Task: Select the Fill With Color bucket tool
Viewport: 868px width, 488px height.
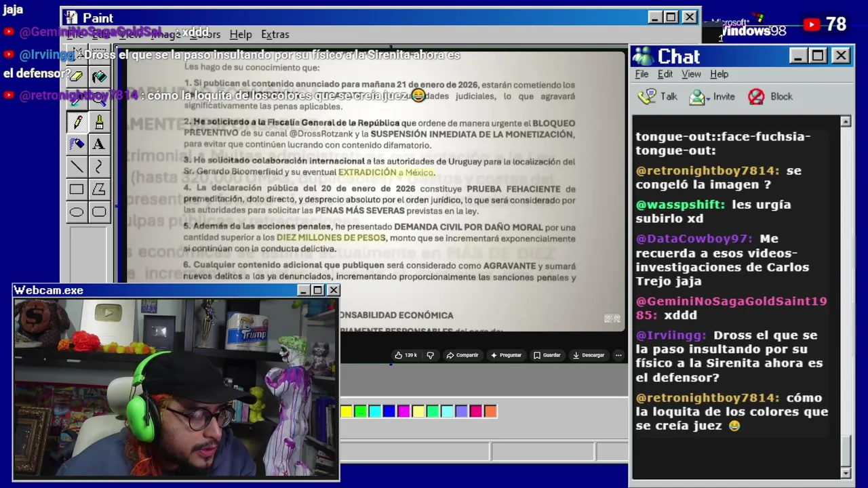Action: point(99,77)
